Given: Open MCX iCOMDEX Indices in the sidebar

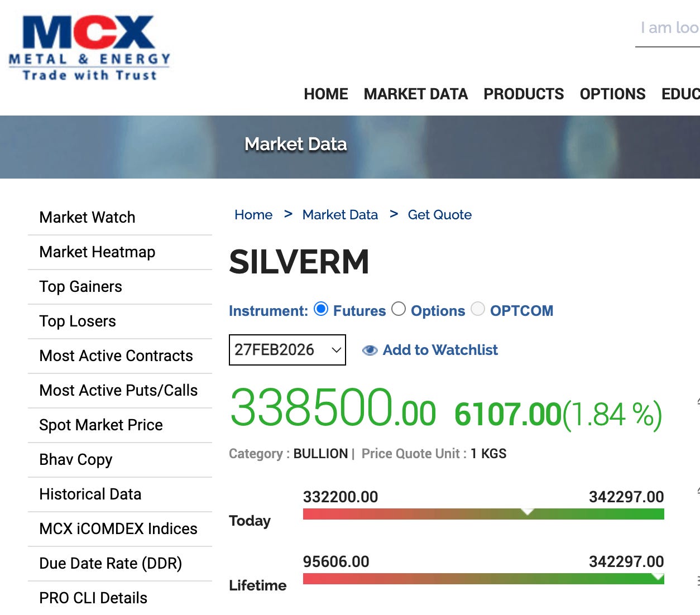Looking at the screenshot, I should tap(120, 529).
